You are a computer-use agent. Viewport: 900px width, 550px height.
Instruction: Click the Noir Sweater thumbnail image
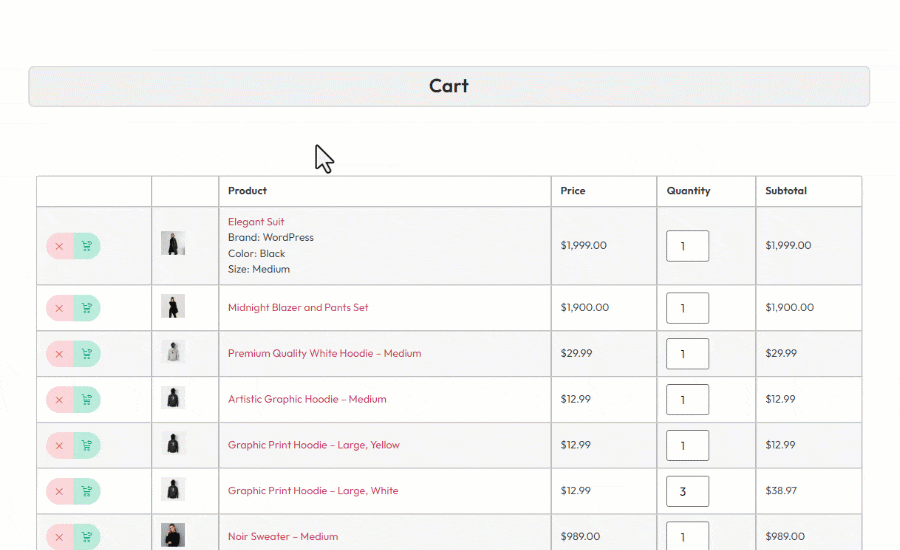point(173,536)
